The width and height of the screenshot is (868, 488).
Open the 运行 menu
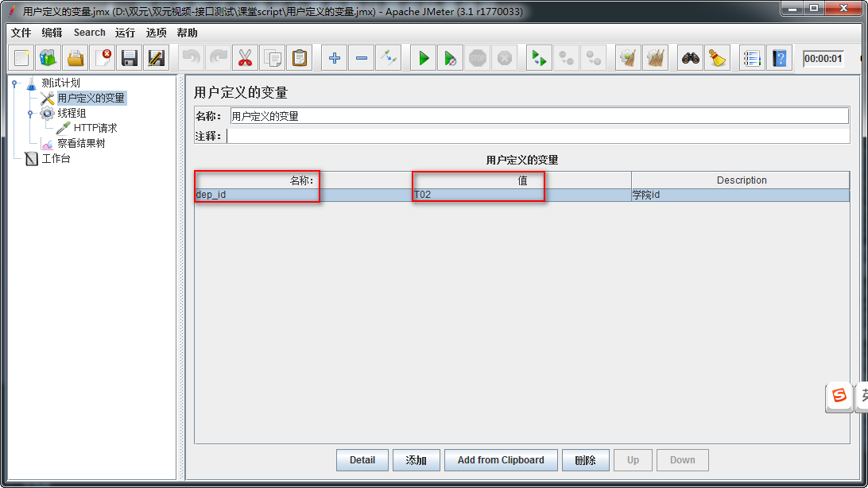click(125, 33)
